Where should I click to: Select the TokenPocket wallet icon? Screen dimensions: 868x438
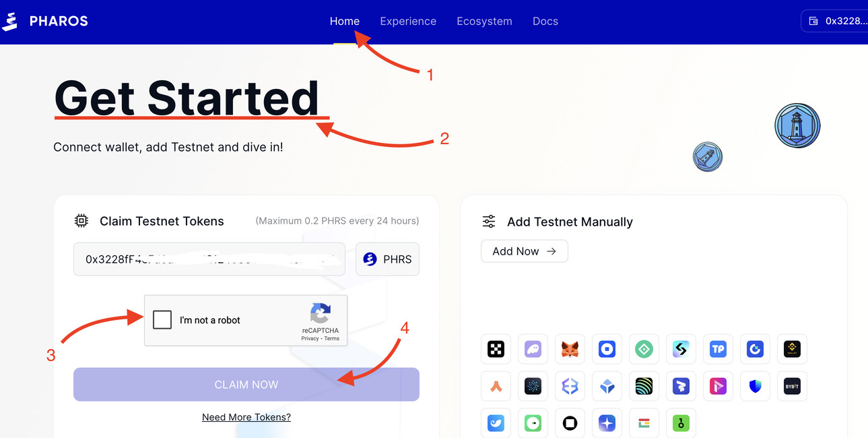718,349
